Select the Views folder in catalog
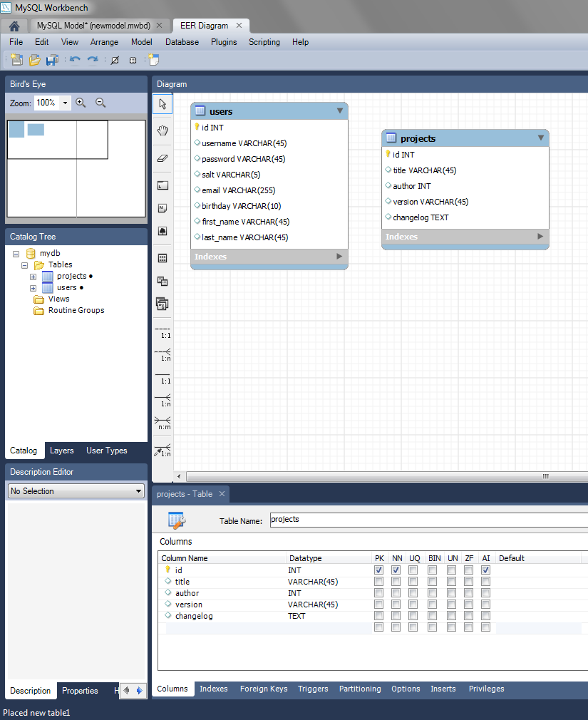The width and height of the screenshot is (588, 720). [x=58, y=299]
